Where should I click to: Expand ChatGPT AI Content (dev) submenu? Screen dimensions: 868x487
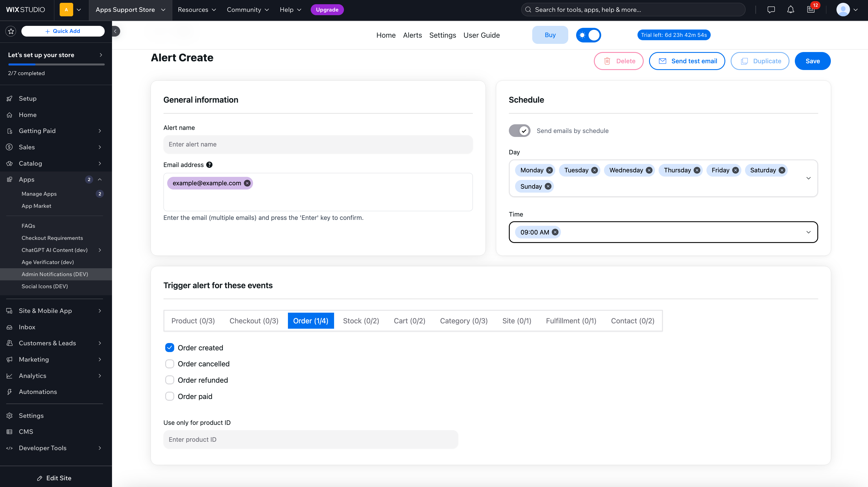point(100,250)
